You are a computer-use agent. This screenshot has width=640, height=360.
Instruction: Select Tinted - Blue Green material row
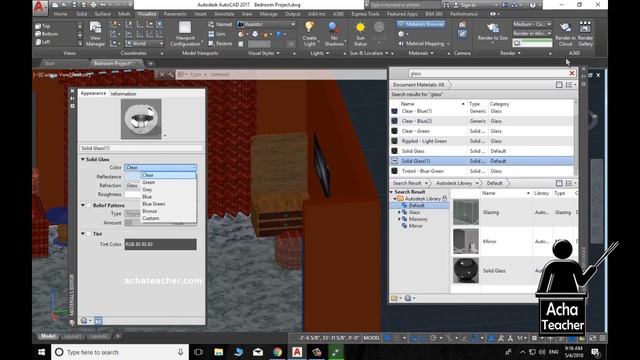point(482,171)
